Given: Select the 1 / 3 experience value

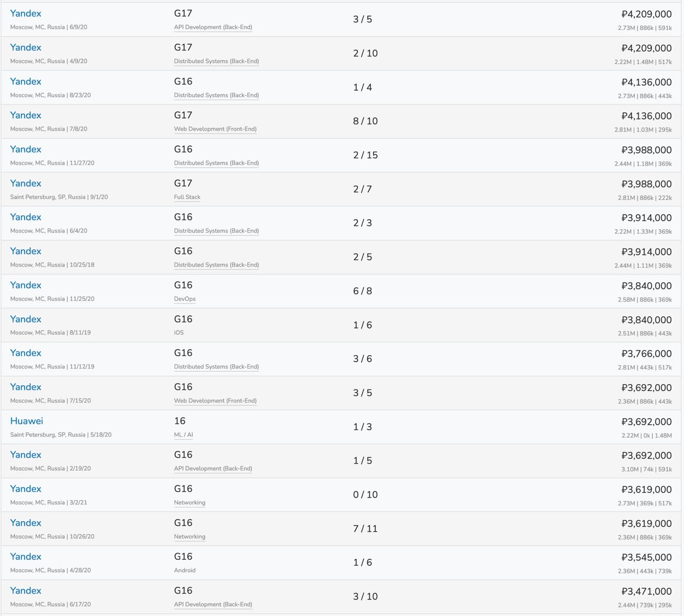Looking at the screenshot, I should coord(362,427).
